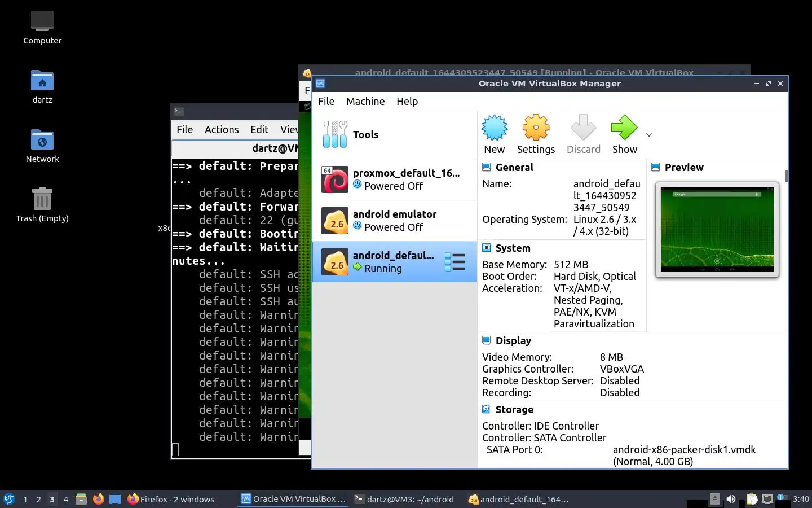
Task: Expand the dropdown arrow next to Show
Action: tap(649, 135)
